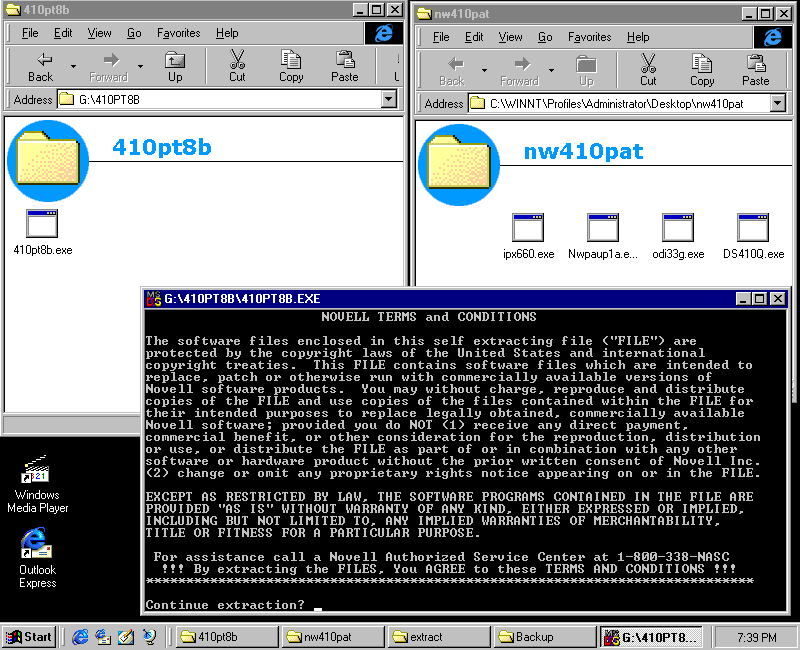Open Go menu in 410pt8b window

tap(134, 33)
